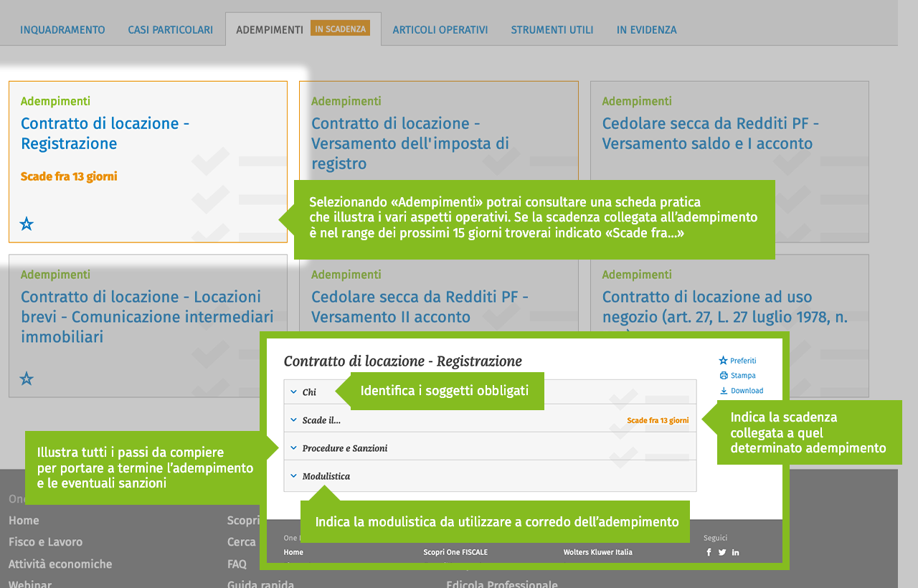
Task: Click the orange IN SCADENZA badge
Action: [341, 27]
